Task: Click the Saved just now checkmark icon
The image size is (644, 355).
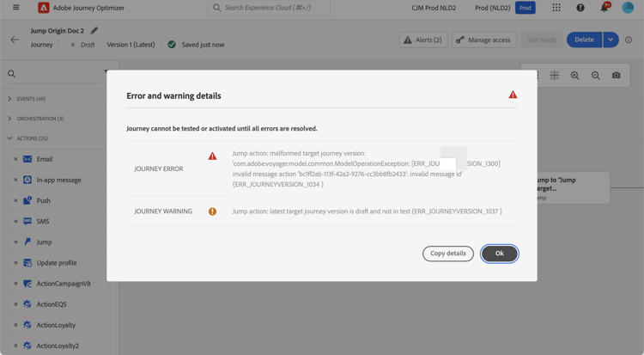Action: (x=172, y=45)
